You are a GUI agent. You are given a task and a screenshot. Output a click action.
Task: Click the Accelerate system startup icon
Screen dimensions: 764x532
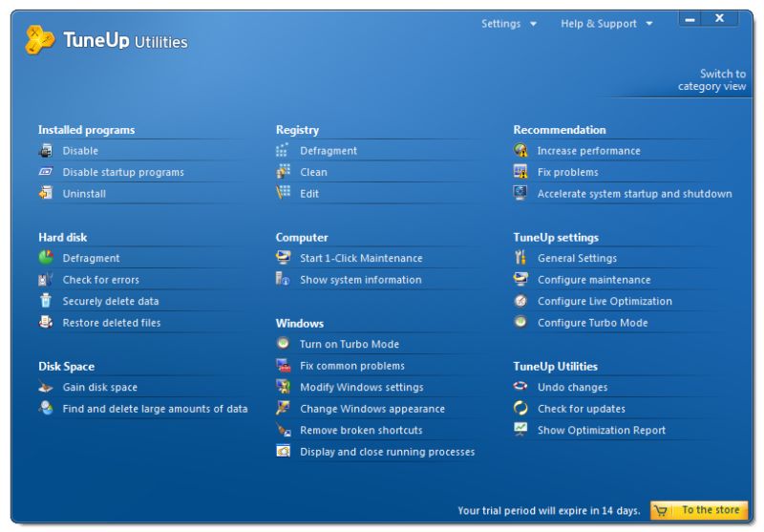point(520,192)
